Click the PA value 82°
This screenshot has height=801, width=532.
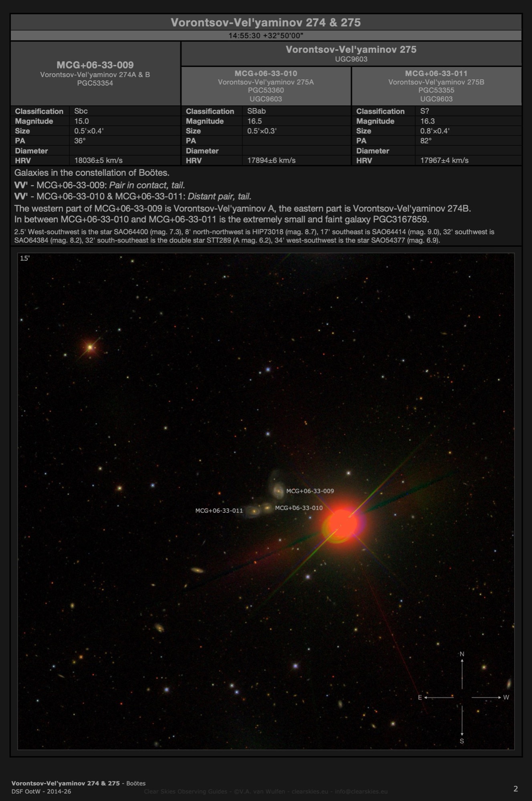click(426, 141)
